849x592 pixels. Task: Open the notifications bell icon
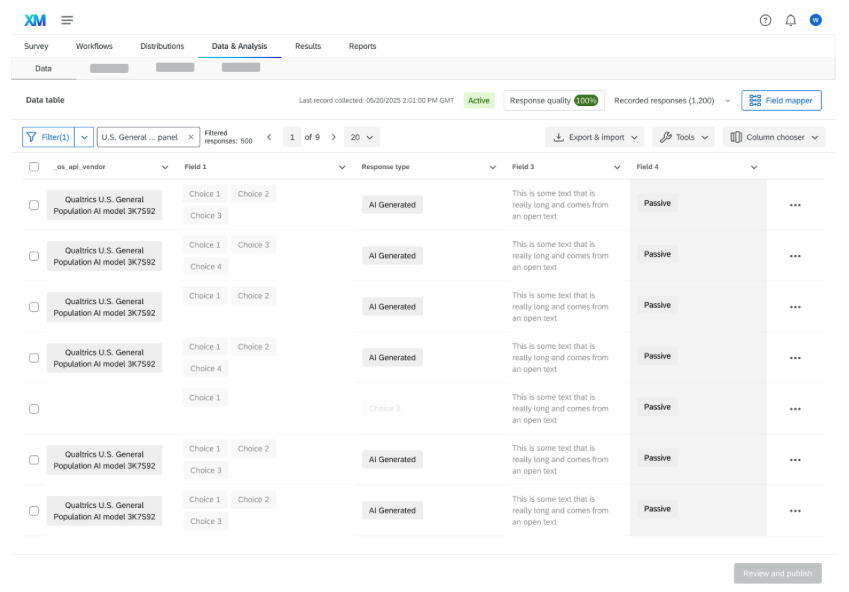tap(790, 20)
